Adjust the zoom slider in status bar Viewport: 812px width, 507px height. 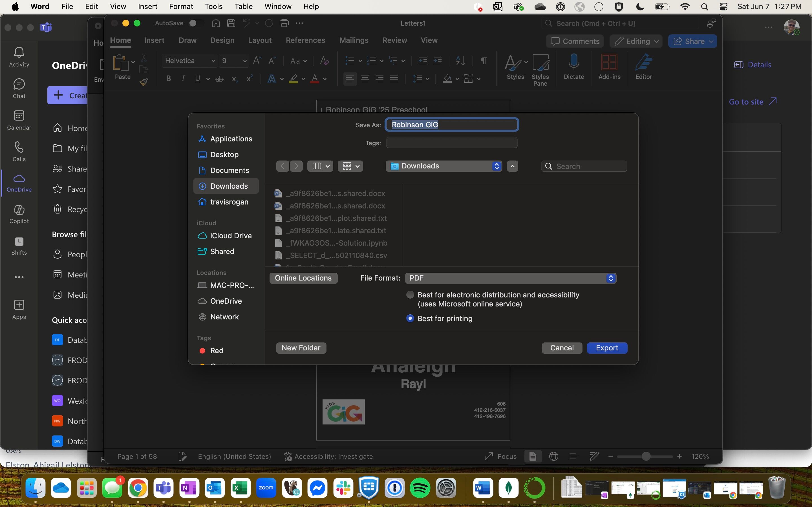[x=646, y=456]
